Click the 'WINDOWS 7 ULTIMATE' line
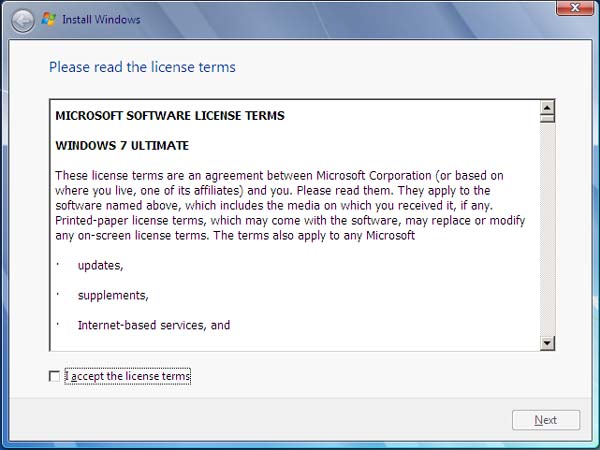 122,145
